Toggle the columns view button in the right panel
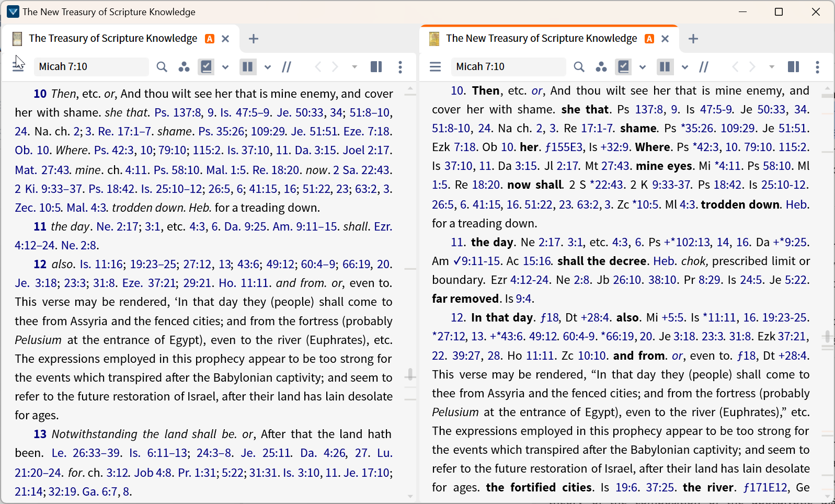Screen dimensions: 835x504 click(665, 66)
